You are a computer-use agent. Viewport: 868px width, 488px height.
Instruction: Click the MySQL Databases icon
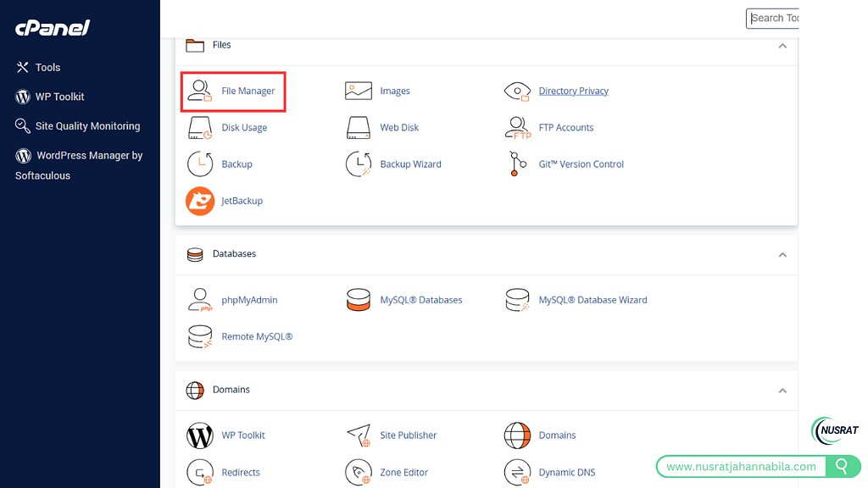tap(359, 300)
